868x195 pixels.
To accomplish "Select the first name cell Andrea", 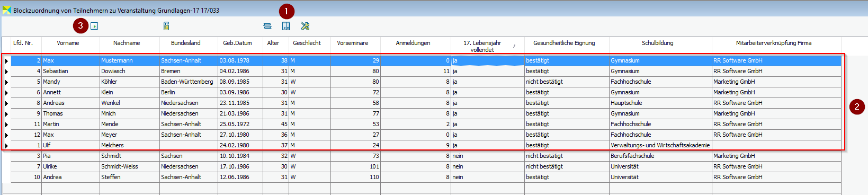I will coord(70,177).
